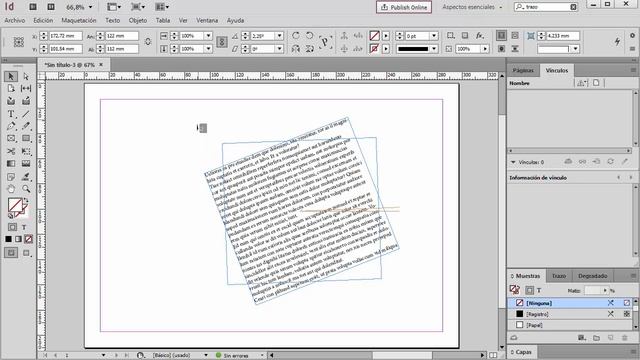640x360 pixels.
Task: Select the [Registro] swatch
Action: tap(569, 314)
